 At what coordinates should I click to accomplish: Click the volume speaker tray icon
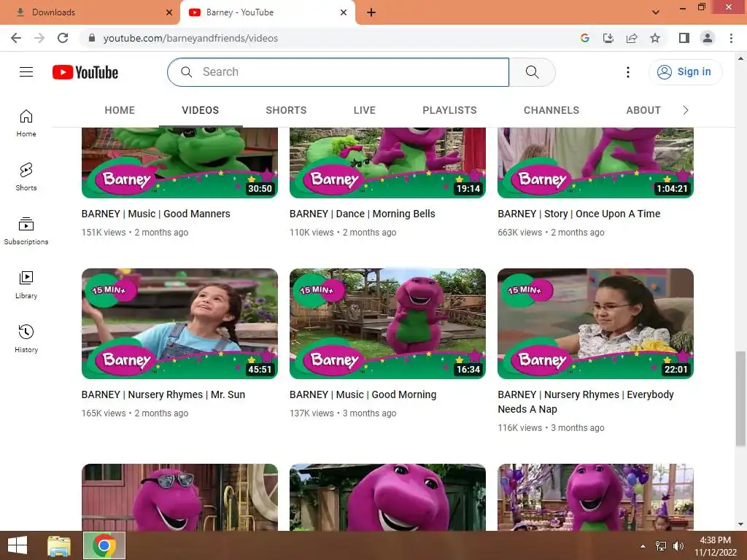tap(678, 546)
